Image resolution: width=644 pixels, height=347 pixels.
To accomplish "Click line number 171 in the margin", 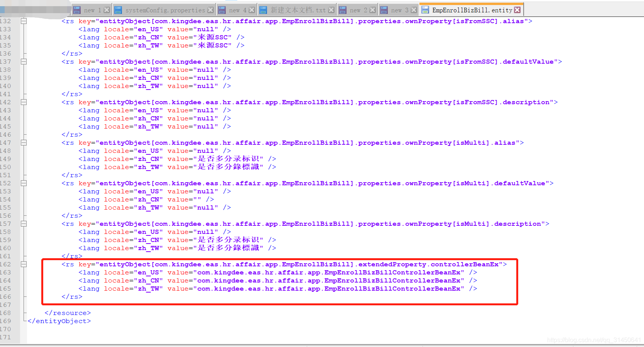I will pyautogui.click(x=6, y=337).
